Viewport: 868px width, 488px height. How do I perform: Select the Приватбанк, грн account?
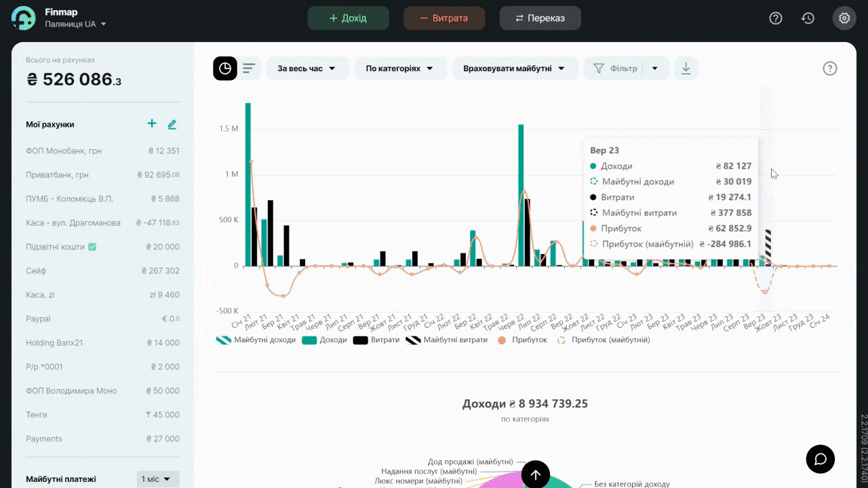coord(102,175)
